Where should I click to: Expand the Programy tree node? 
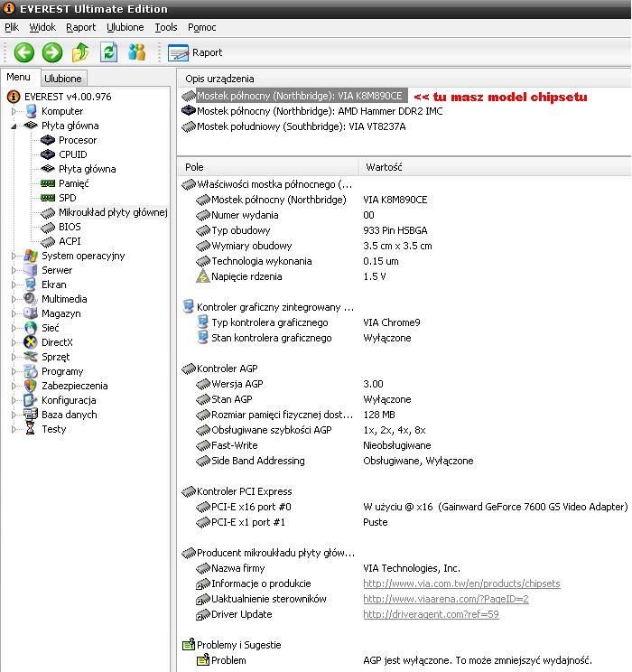(14, 371)
